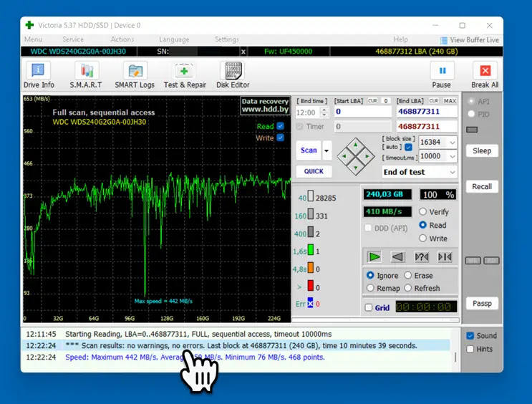Image resolution: width=532 pixels, height=404 pixels.
Task: Click the QUICK scan button
Action: pos(314,171)
